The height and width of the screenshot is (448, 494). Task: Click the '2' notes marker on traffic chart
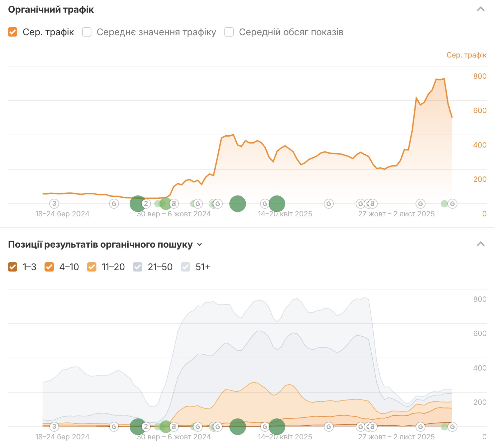[x=146, y=203]
